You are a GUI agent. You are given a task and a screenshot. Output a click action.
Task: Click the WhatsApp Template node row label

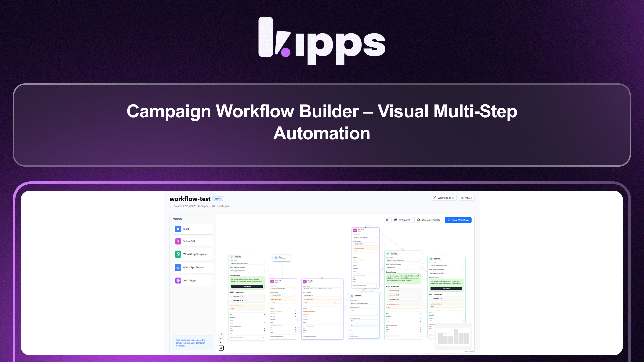click(195, 254)
